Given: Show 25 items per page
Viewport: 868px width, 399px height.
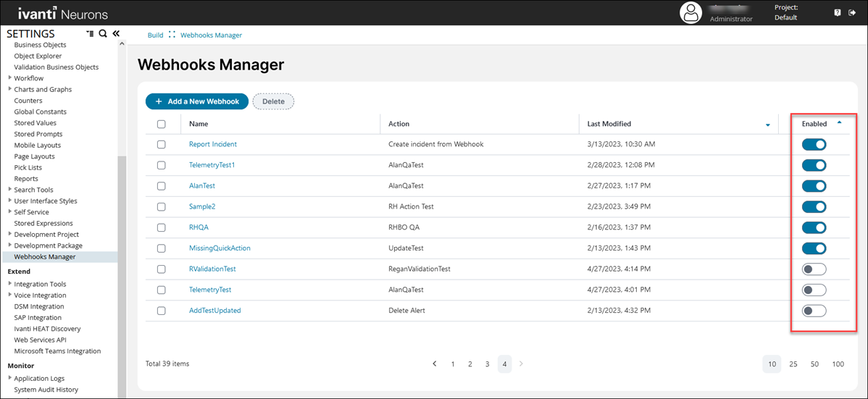Looking at the screenshot, I should 793,364.
